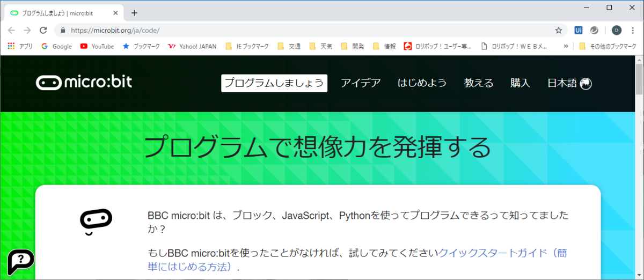Click the micro:bit logo in header
Viewport: 644px width, 280px height.
[84, 83]
